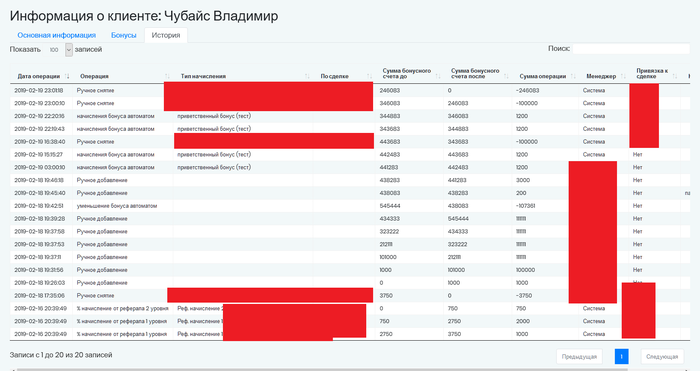Select the История tab
The width and height of the screenshot is (700, 371).
coord(166,35)
